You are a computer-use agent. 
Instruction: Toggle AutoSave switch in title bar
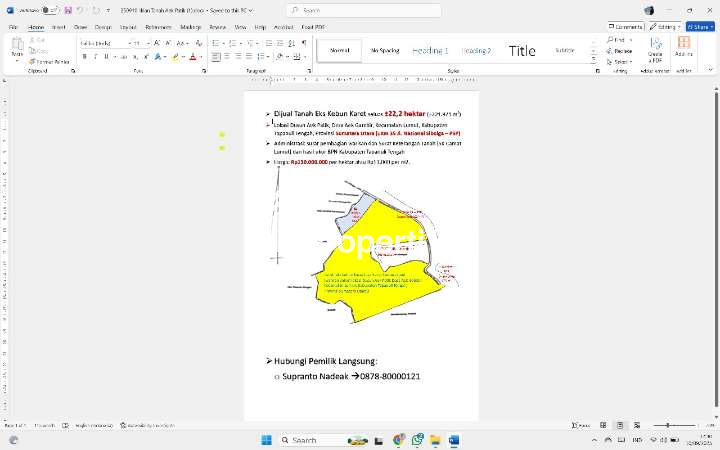[50, 10]
